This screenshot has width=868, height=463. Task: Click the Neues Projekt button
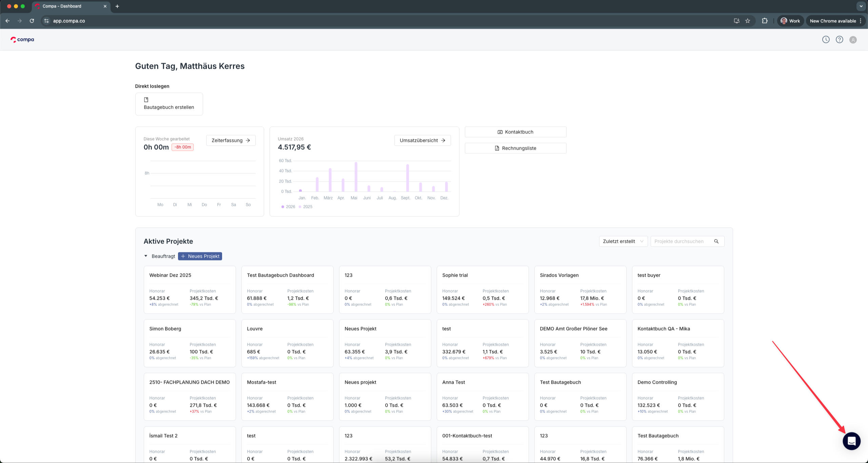(200, 256)
